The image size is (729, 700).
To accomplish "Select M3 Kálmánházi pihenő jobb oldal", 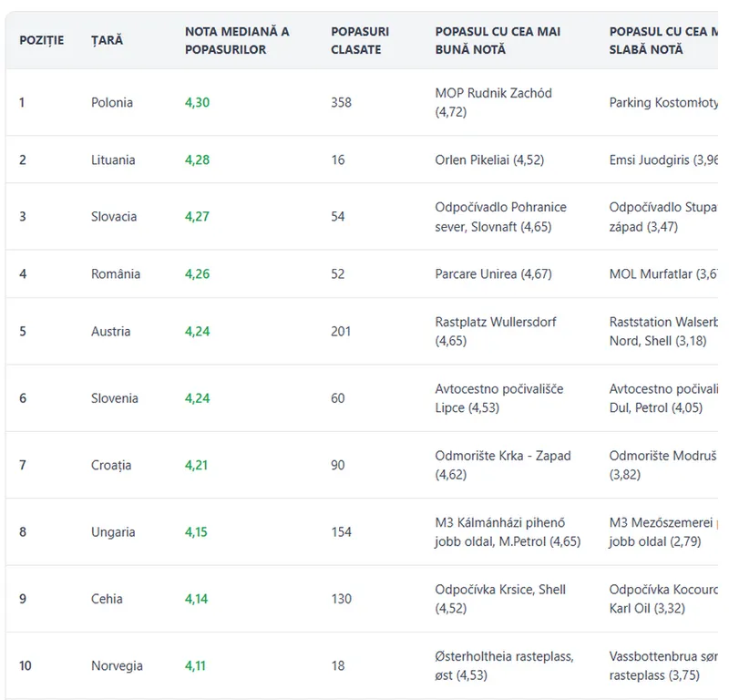I will (x=508, y=532).
